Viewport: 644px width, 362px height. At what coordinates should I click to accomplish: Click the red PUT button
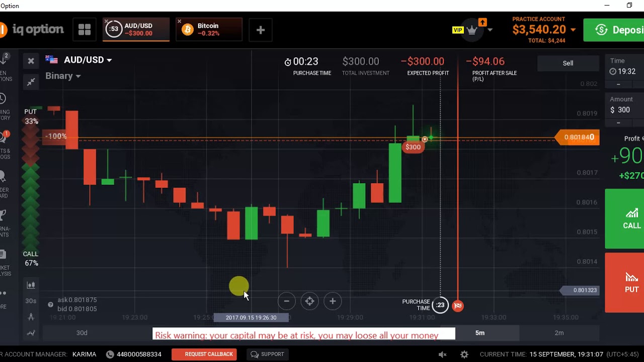point(625,283)
